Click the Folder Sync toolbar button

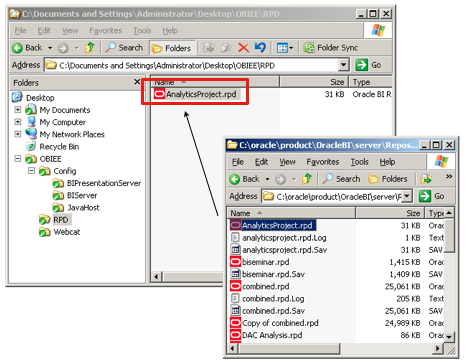[331, 48]
